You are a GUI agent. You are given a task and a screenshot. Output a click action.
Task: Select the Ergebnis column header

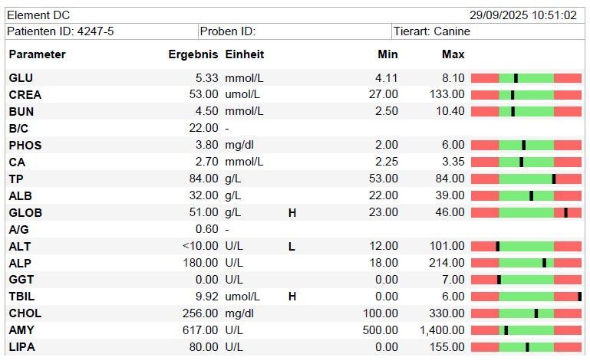pyautogui.click(x=193, y=54)
